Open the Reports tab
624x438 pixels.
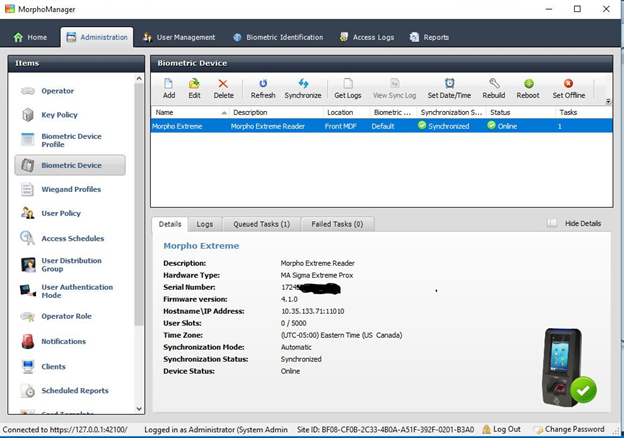click(429, 37)
